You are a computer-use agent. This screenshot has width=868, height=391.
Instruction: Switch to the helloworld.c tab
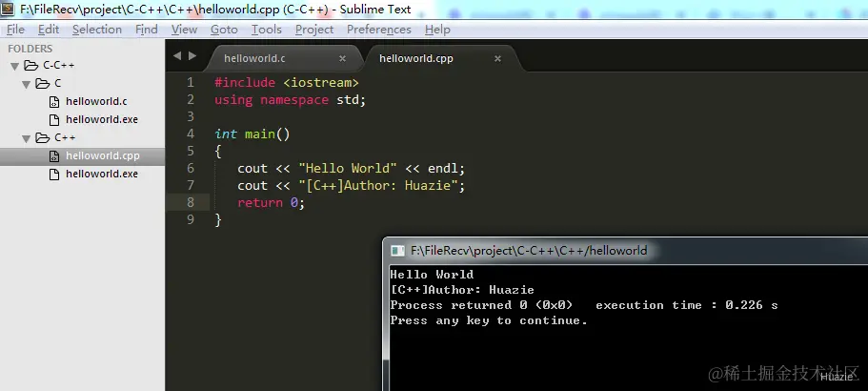tap(254, 58)
